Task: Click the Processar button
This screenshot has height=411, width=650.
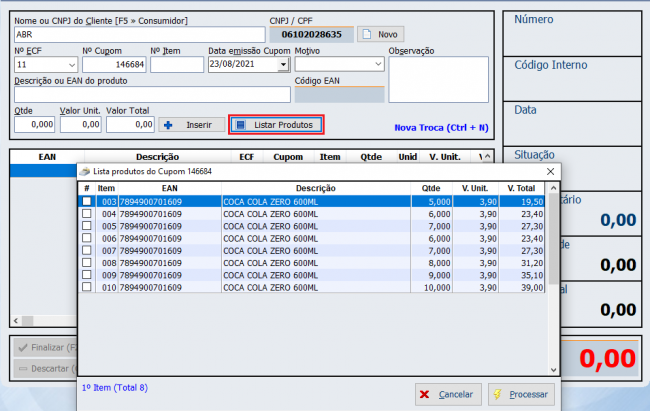Action: 521,394
